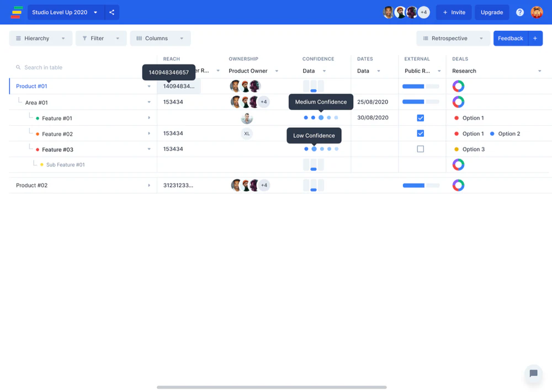Image resolution: width=552 pixels, height=392 pixels.
Task: Click the +4 members badge in header
Action: 423,12
